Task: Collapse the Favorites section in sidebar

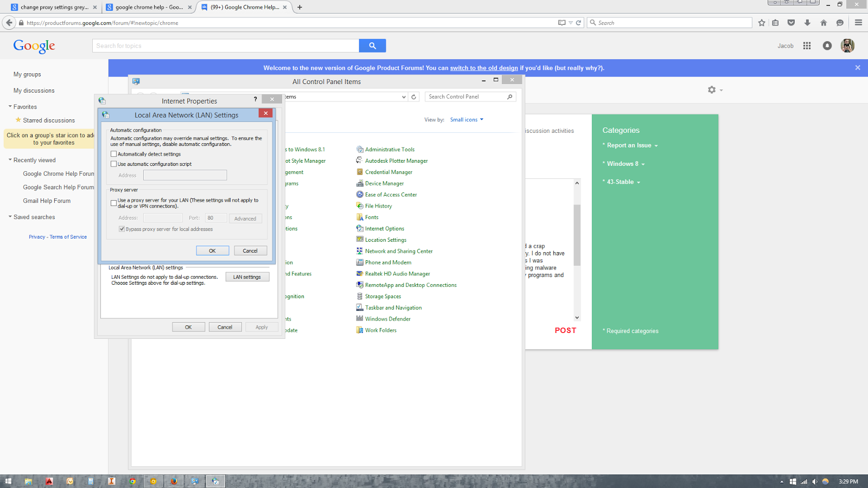Action: (10, 106)
